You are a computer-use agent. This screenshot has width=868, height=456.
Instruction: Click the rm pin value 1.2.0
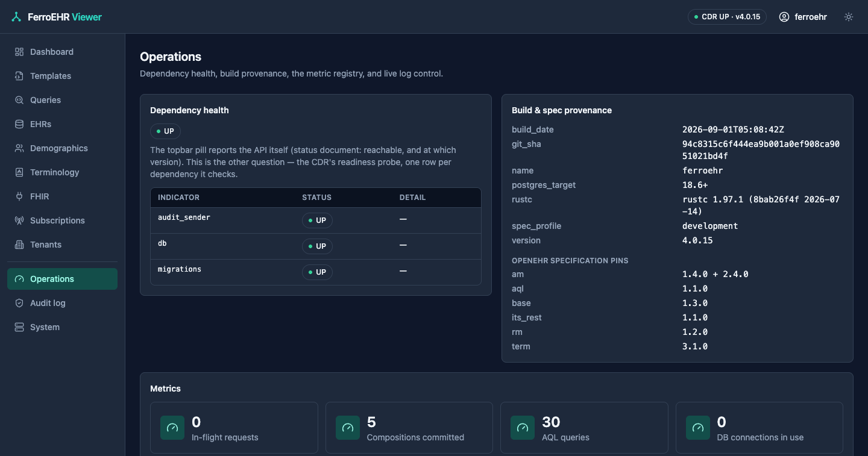pyautogui.click(x=695, y=332)
